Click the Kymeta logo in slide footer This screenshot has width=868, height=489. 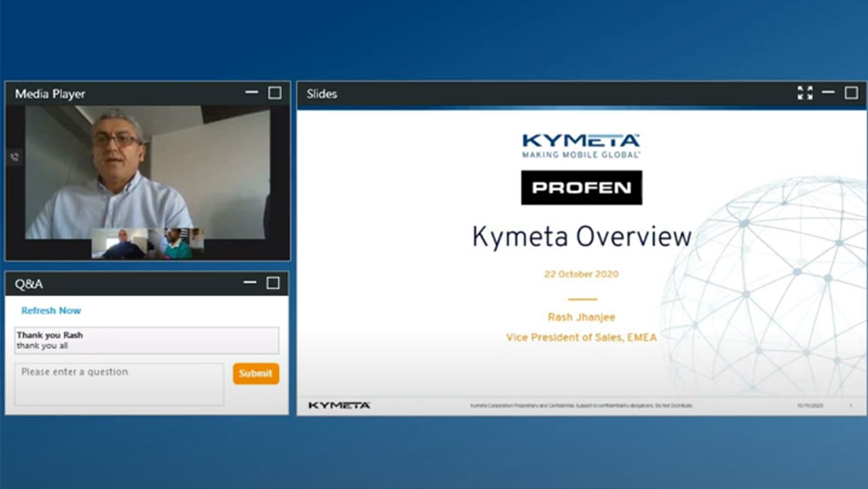pos(339,406)
